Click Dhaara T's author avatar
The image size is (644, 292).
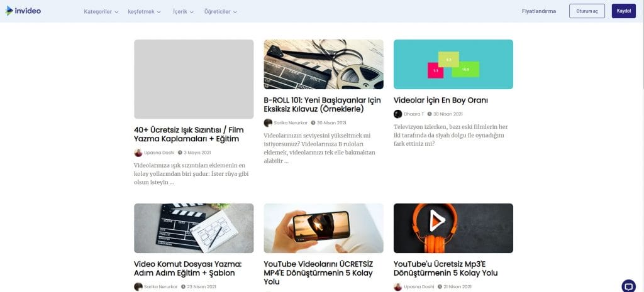(397, 114)
